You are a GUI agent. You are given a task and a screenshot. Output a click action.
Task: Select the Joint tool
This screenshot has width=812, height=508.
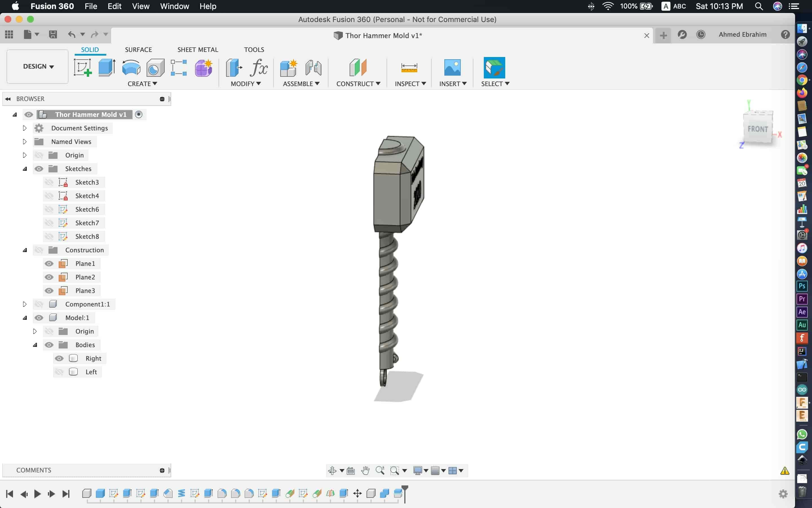pos(314,67)
